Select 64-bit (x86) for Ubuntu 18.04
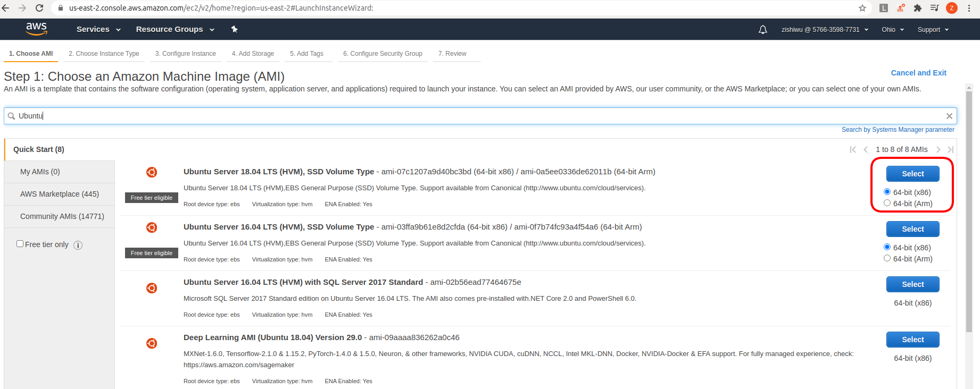 [x=887, y=192]
